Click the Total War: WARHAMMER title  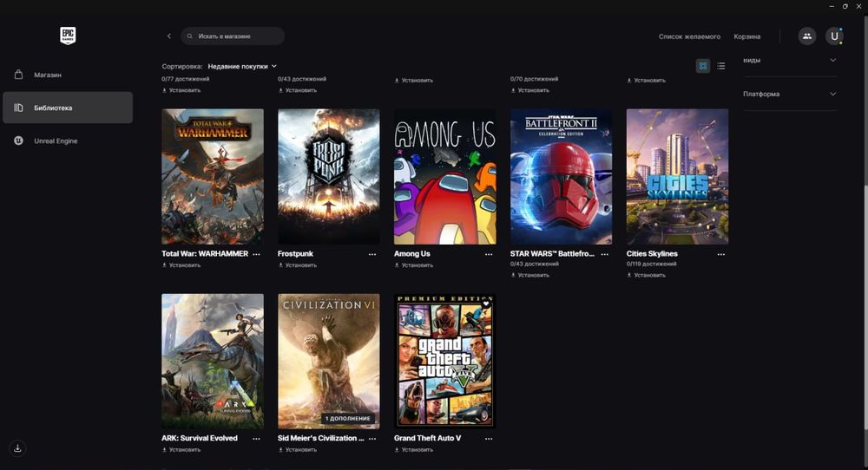[x=205, y=254]
